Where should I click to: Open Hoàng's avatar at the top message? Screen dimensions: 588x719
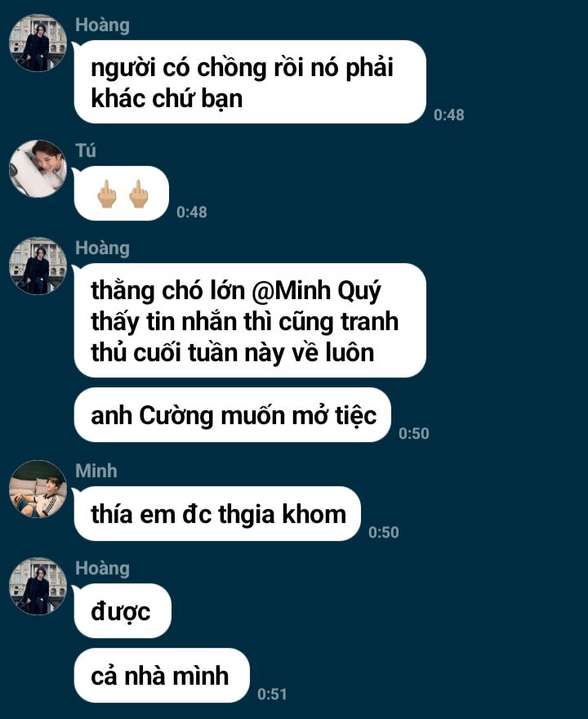tap(38, 43)
